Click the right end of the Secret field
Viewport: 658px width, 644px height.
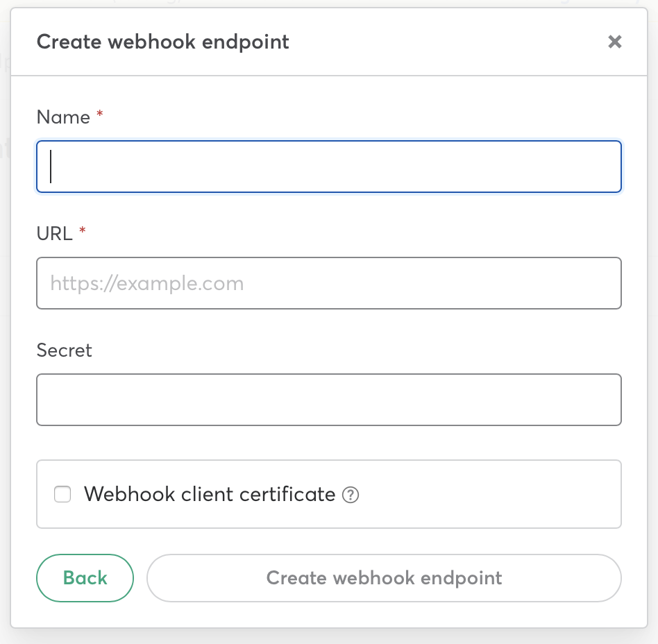click(x=597, y=400)
